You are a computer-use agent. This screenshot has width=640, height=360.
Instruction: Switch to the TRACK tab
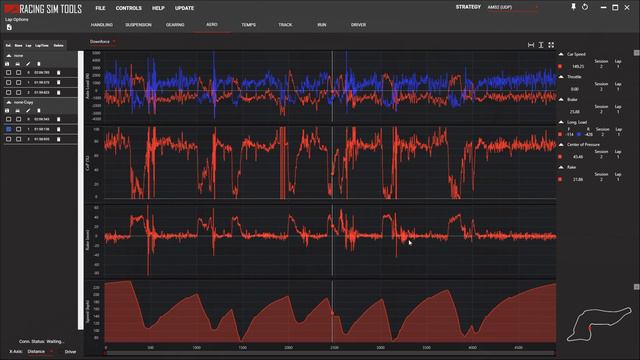(285, 25)
